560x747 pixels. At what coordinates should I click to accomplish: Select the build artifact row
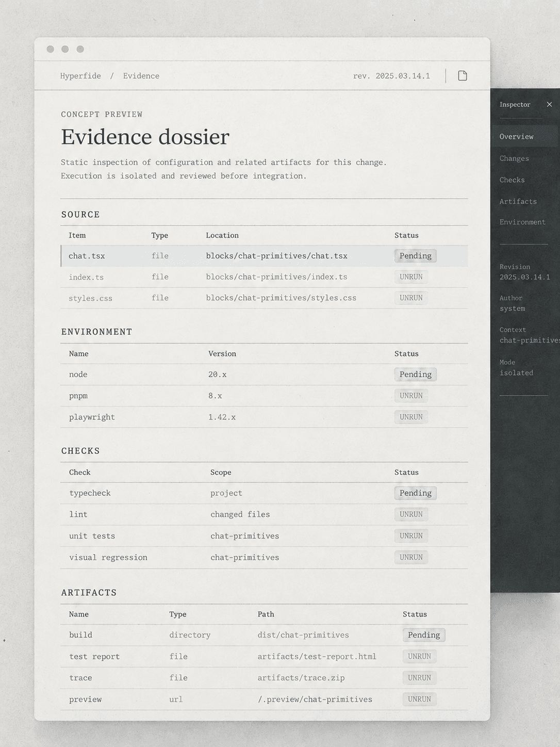coord(264,635)
